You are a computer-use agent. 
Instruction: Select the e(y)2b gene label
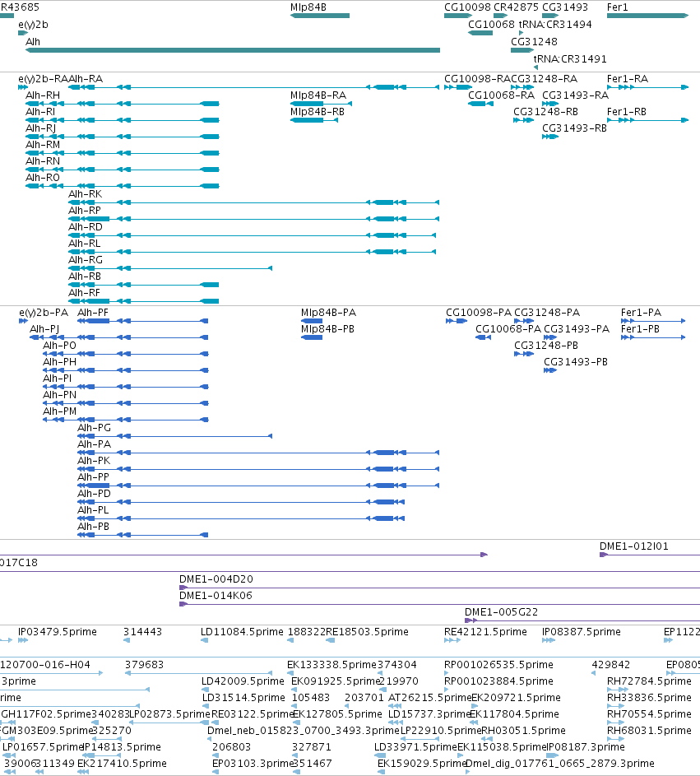coord(33,24)
